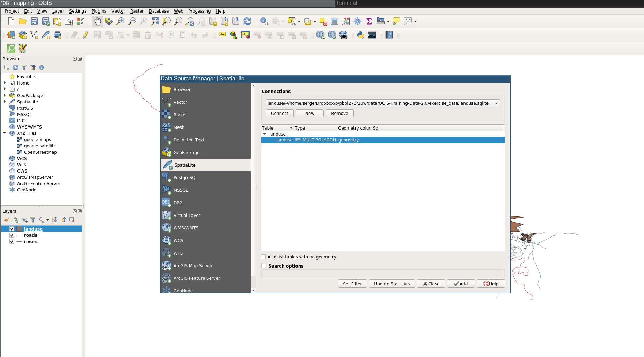Hide the roads layer
Image resolution: width=644 pixels, height=357 pixels.
point(12,235)
